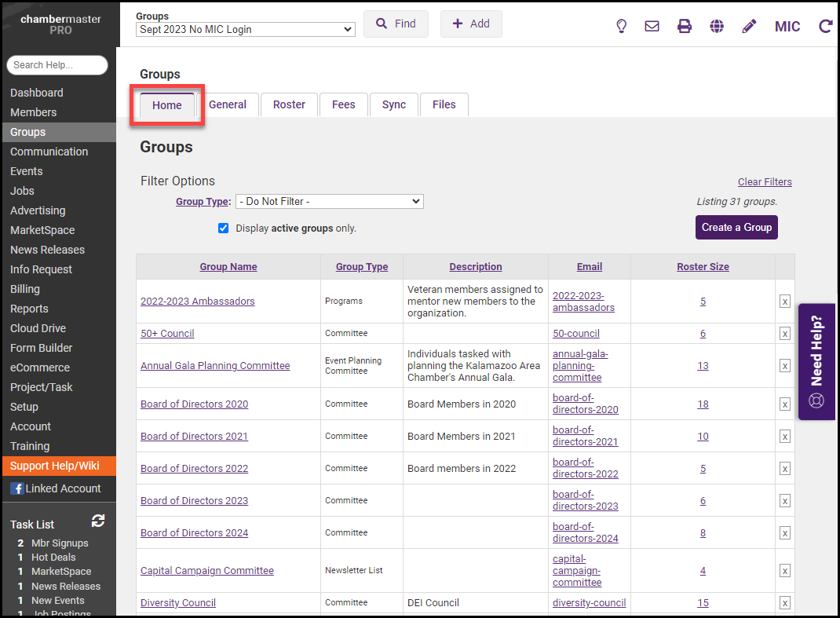
Task: Sort table by Roster Size column
Action: coord(703,267)
